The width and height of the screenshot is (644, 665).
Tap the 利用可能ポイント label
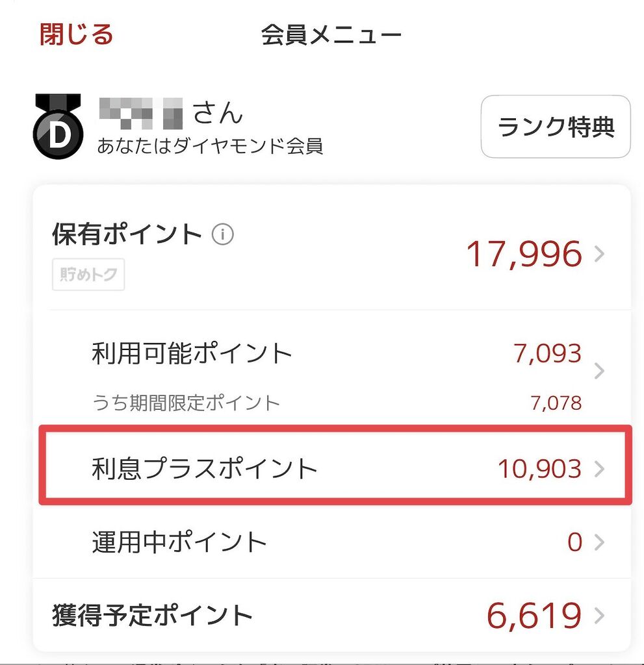click(x=192, y=355)
